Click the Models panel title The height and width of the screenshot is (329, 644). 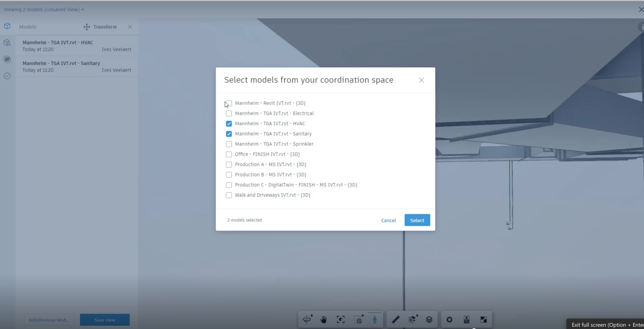(28, 27)
